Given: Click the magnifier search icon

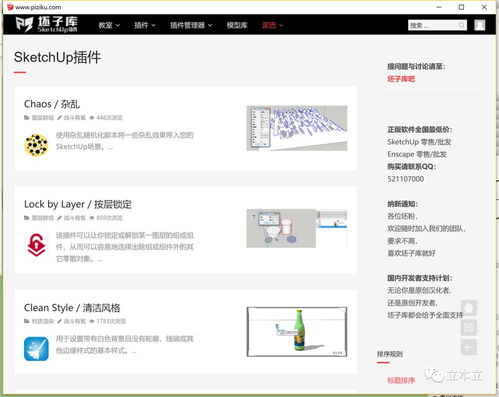Looking at the screenshot, I should coord(462,25).
